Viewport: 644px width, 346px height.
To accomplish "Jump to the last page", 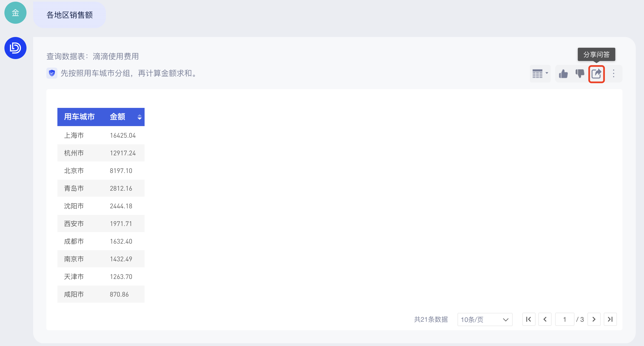I will point(610,320).
